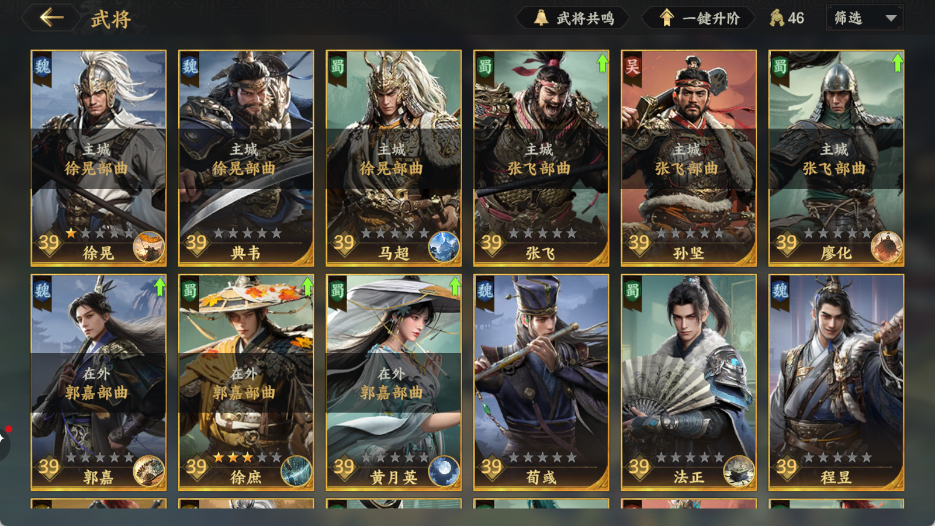This screenshot has height=526, width=935.
Task: Expand the 筛选 filter dropdown
Action: point(865,18)
